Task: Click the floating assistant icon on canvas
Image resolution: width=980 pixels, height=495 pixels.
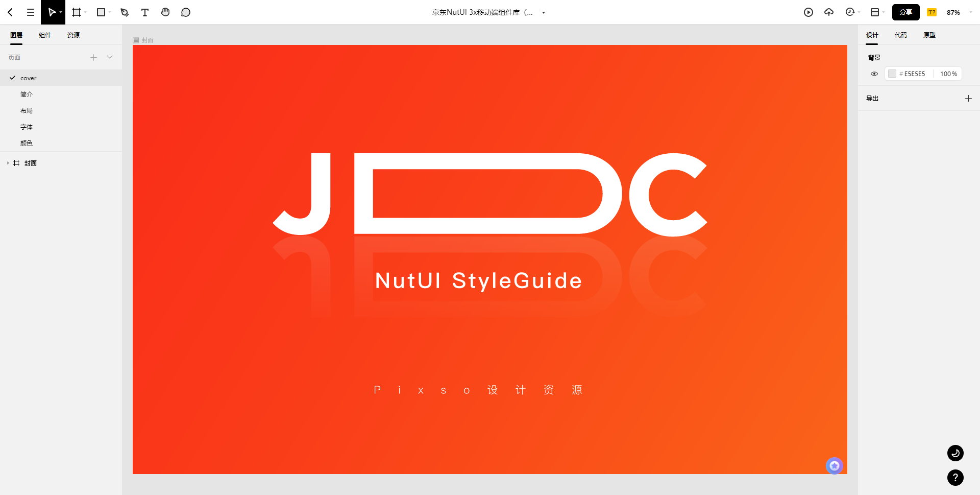Action: [x=835, y=465]
